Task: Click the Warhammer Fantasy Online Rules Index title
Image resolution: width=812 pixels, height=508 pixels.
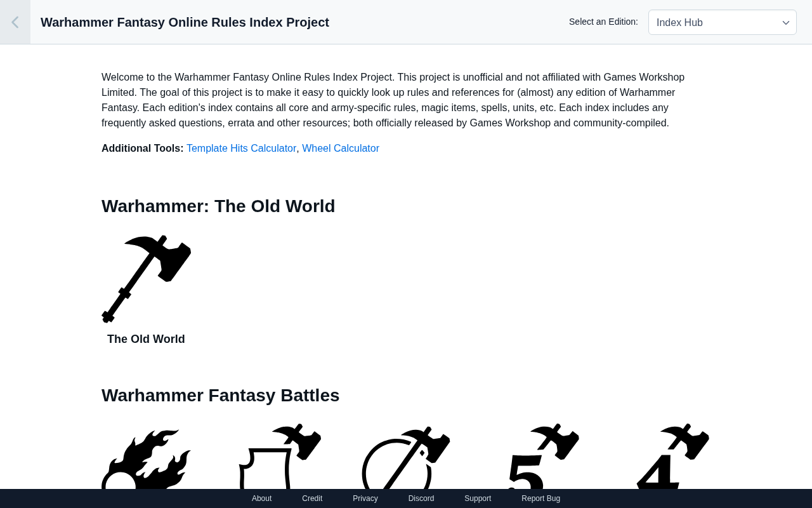Action: pyautogui.click(x=185, y=22)
